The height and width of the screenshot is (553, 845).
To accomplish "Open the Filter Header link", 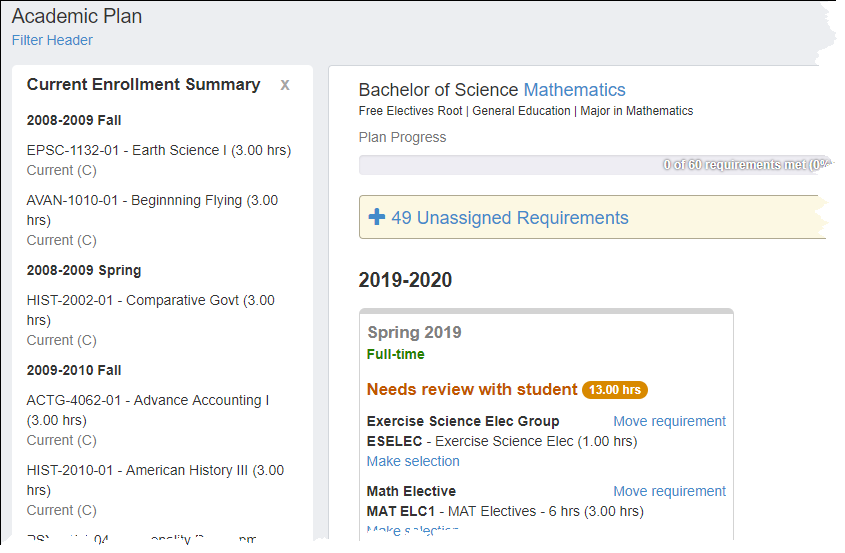I will click(x=52, y=40).
